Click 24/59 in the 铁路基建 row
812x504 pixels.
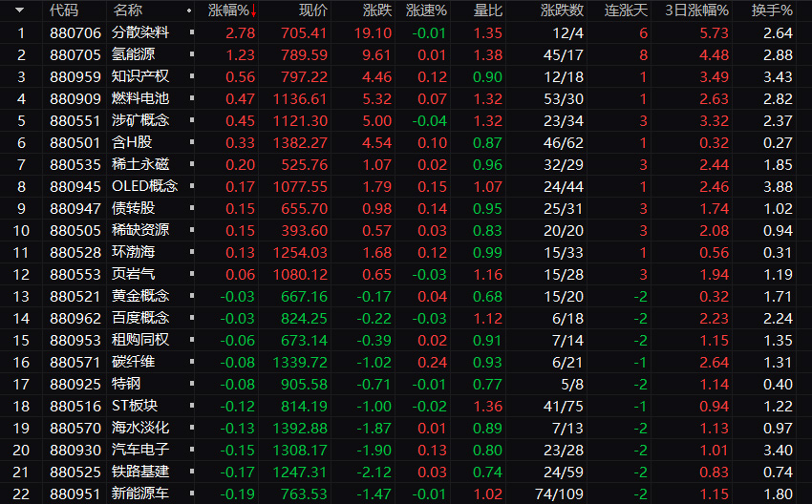click(564, 472)
